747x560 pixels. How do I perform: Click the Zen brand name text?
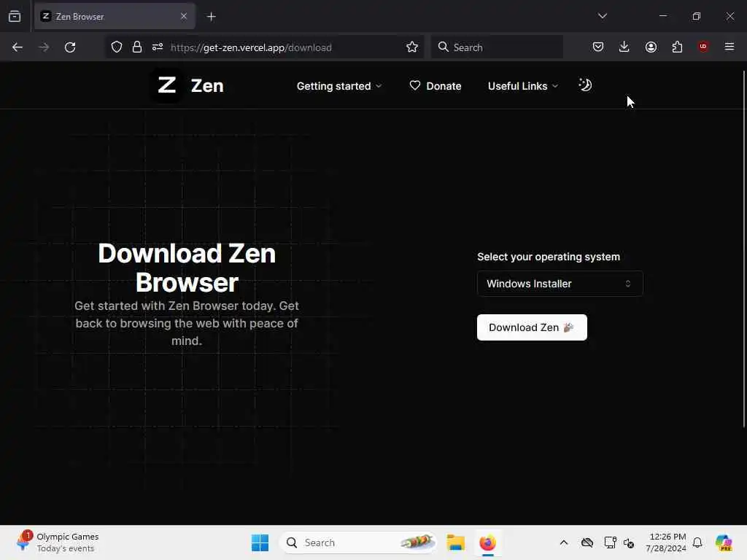click(207, 86)
